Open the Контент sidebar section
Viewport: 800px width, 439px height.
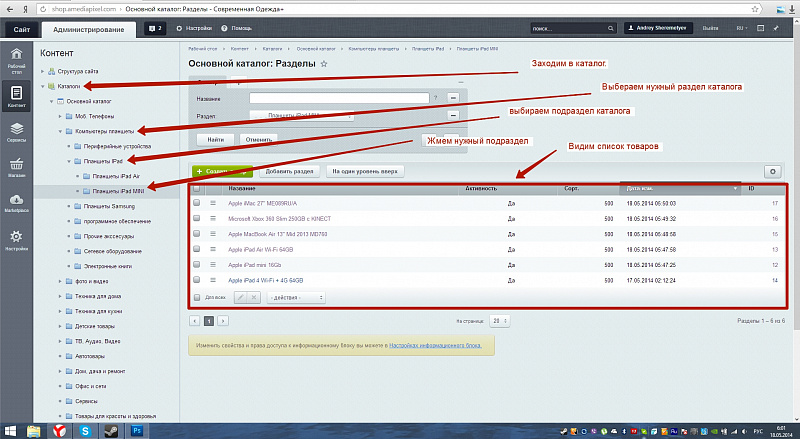click(16, 96)
